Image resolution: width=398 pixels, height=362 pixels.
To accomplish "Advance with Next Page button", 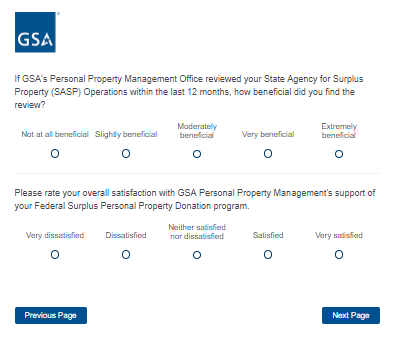I will point(351,315).
